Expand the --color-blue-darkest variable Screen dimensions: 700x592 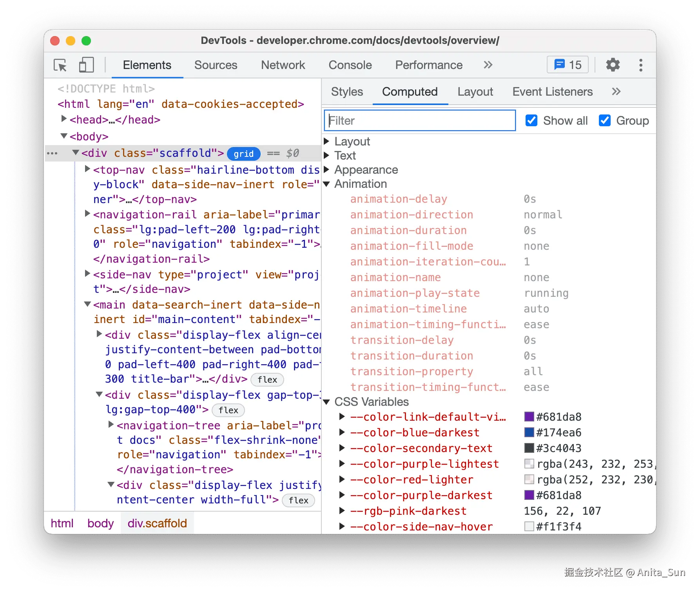[x=342, y=432]
